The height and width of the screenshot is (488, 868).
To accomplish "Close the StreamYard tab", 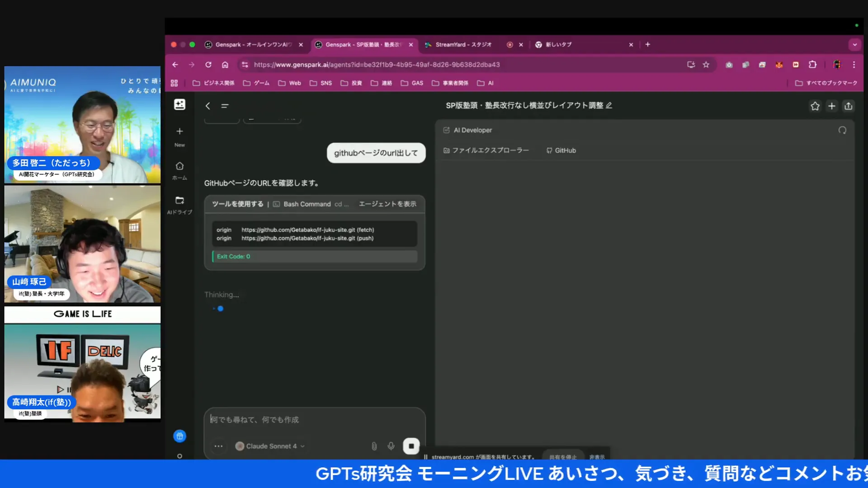I will point(521,45).
